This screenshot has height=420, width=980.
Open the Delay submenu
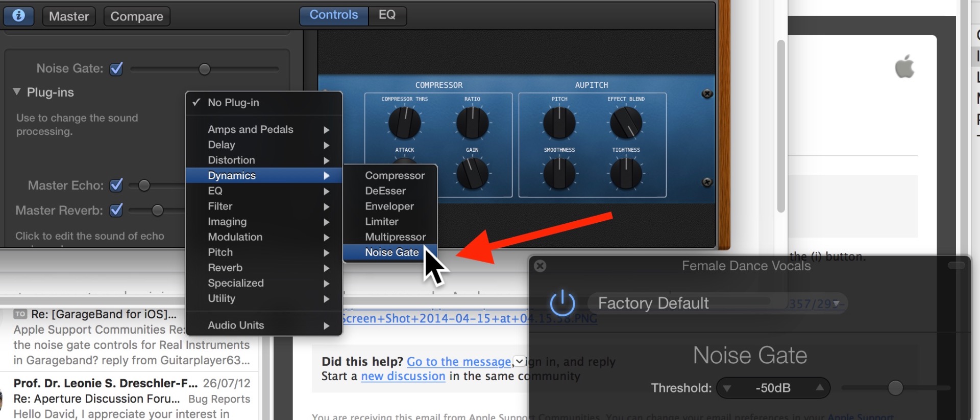click(264, 145)
